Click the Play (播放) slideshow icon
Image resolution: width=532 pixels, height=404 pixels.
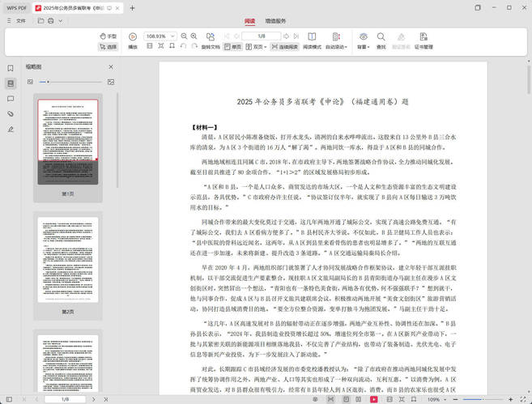(x=133, y=40)
